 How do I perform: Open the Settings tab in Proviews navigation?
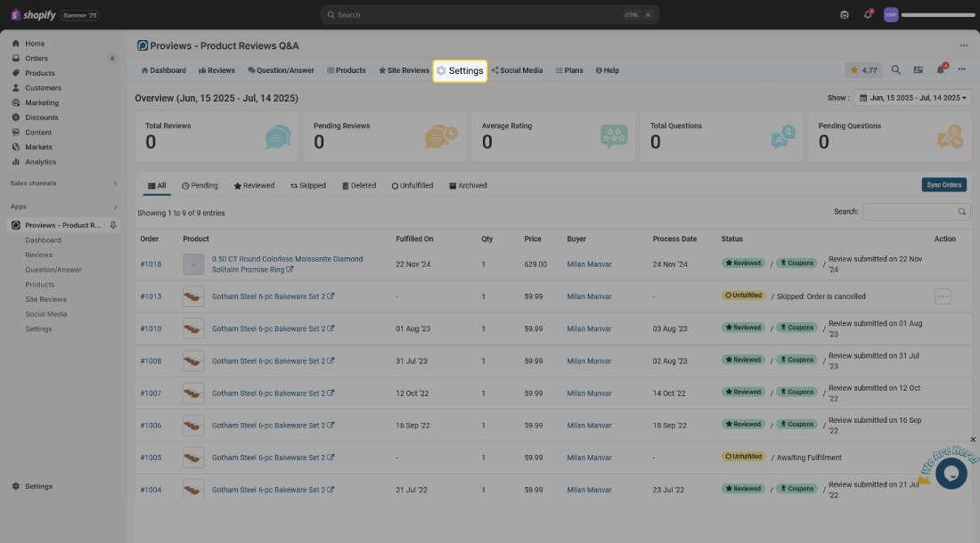[460, 70]
